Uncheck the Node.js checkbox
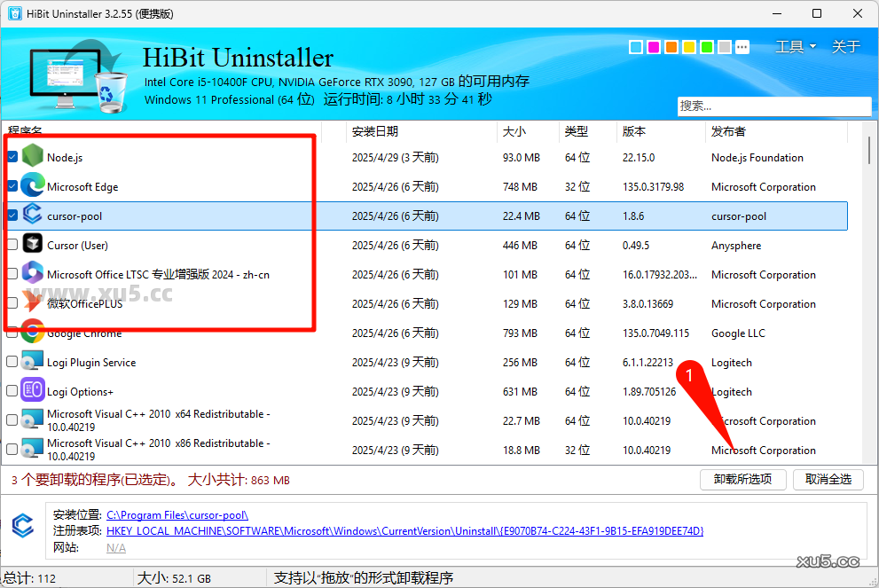The image size is (879, 588). click(11, 157)
